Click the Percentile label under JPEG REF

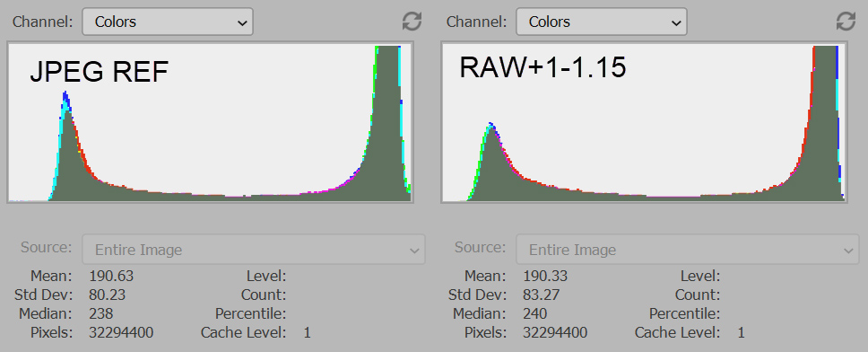click(251, 313)
